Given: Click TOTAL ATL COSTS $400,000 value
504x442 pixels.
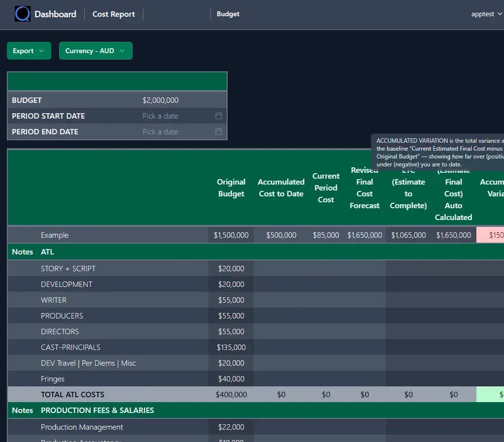Looking at the screenshot, I should pos(231,394).
